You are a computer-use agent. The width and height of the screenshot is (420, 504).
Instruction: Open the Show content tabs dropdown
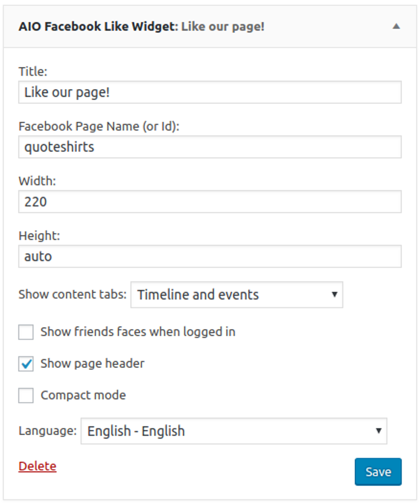[236, 295]
